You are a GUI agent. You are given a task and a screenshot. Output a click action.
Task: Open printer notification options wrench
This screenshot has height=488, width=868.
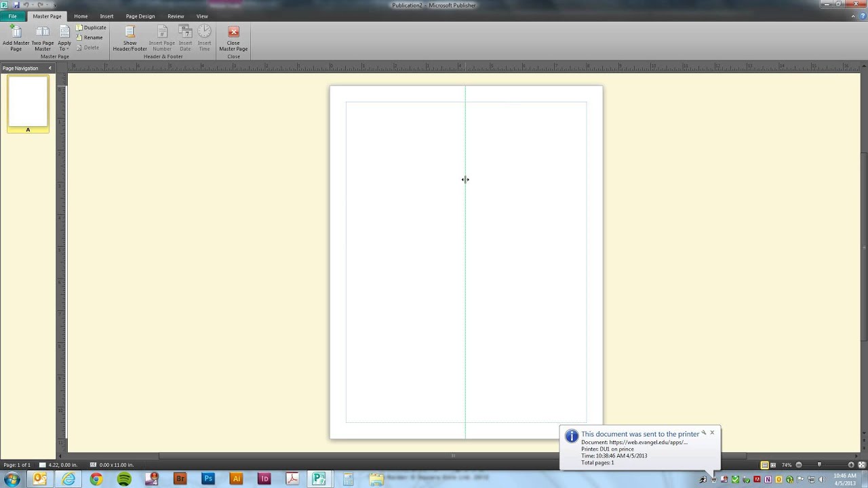tap(704, 432)
